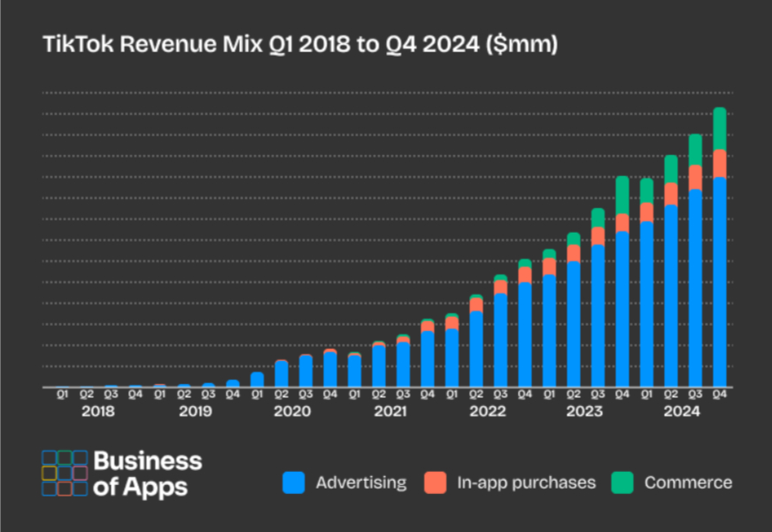Click the orange In-app segment of Q4 2024 bar
772x532 pixels.
720,164
